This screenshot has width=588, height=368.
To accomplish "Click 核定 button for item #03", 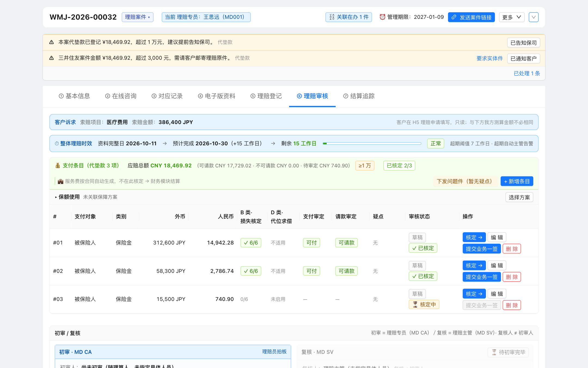I will click(474, 294).
